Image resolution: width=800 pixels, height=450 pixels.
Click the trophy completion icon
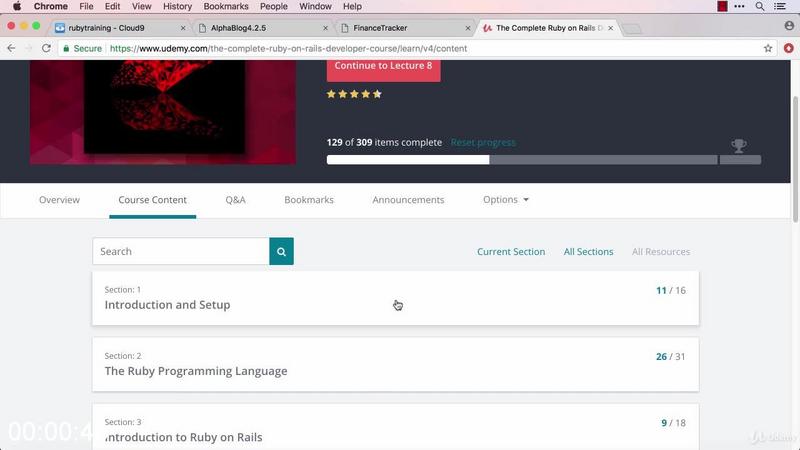tap(738, 146)
